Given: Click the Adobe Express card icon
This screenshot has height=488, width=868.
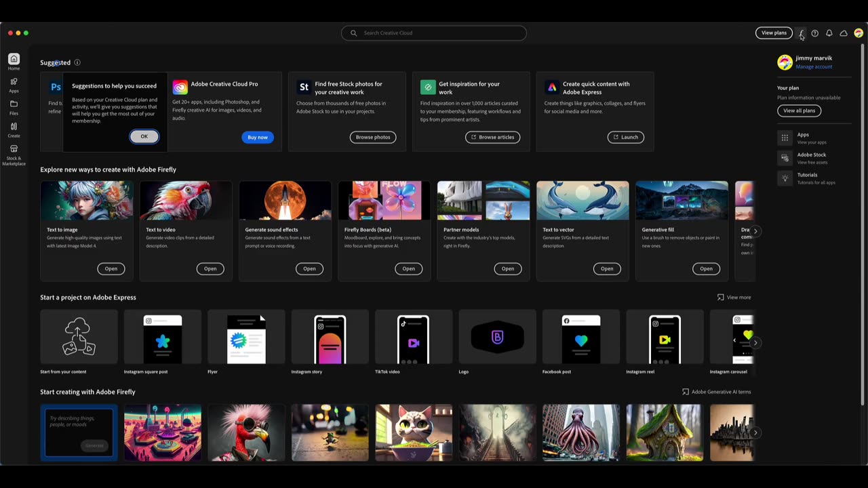Looking at the screenshot, I should pyautogui.click(x=552, y=87).
